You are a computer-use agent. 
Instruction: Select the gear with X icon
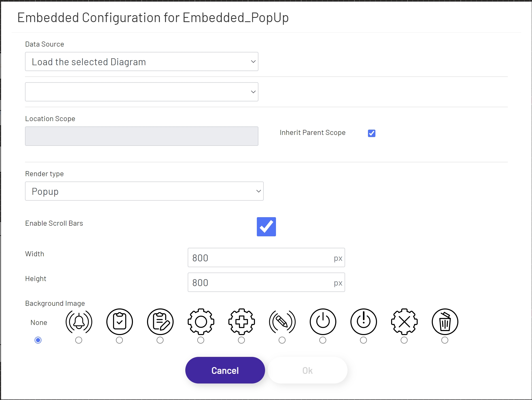click(404, 322)
